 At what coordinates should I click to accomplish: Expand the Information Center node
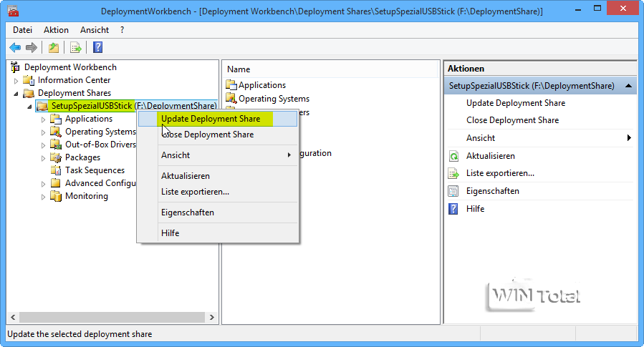click(x=16, y=81)
